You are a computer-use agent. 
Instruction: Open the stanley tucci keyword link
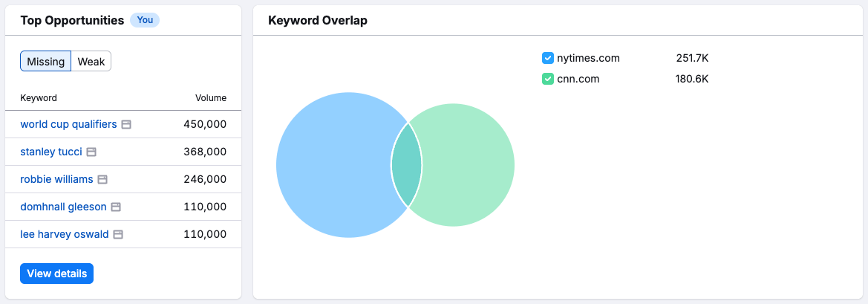coord(51,152)
